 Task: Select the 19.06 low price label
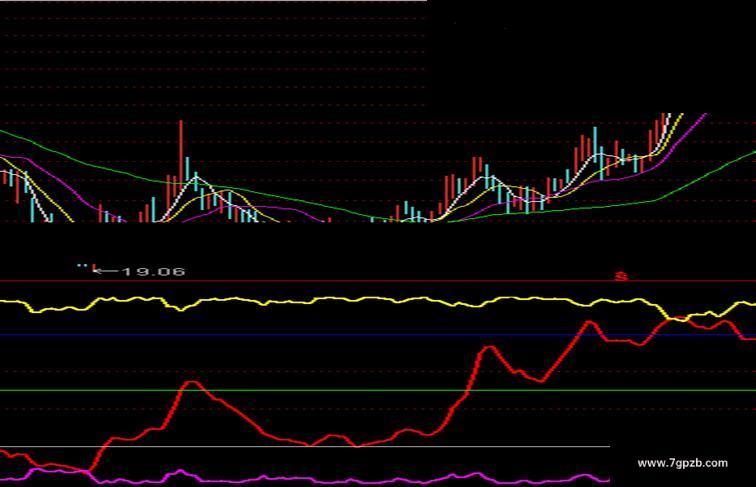[x=154, y=271]
